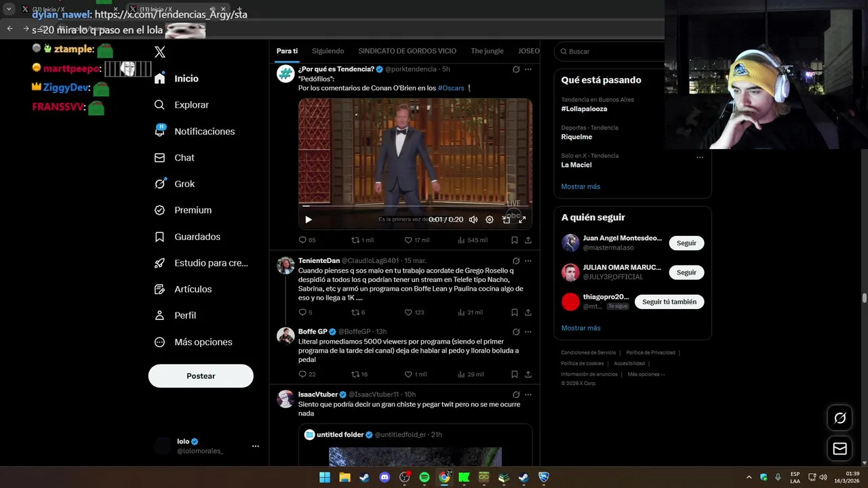View stats of 545 mil post
Image resolution: width=868 pixels, height=488 pixels.
[473, 240]
